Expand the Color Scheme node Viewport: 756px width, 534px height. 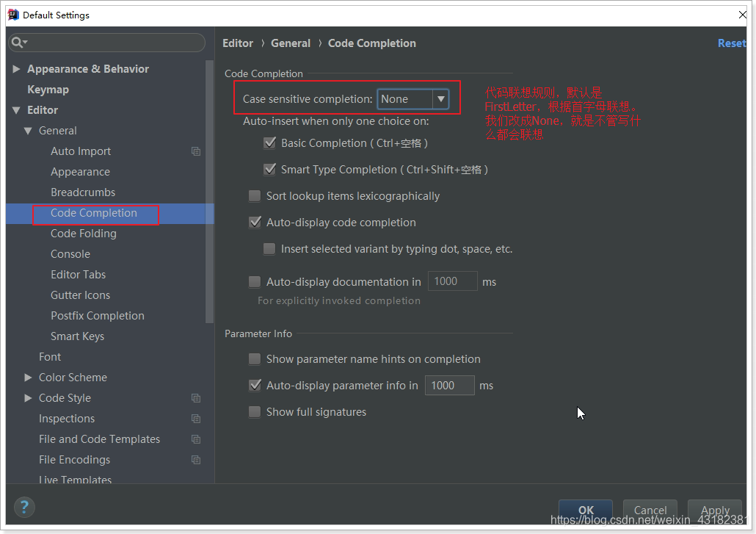(28, 378)
